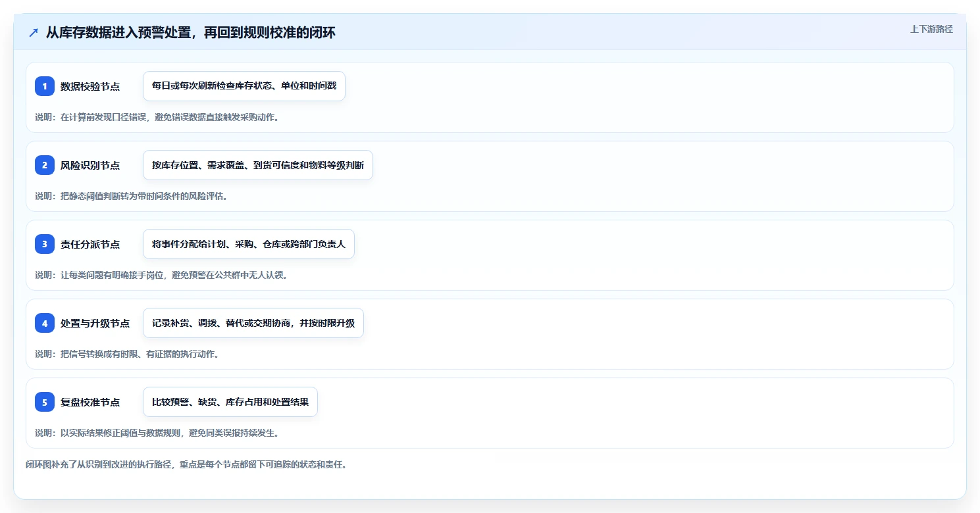Click the header title about 库存数据 预警处置 闭环
This screenshot has width=980, height=513.
[x=190, y=32]
